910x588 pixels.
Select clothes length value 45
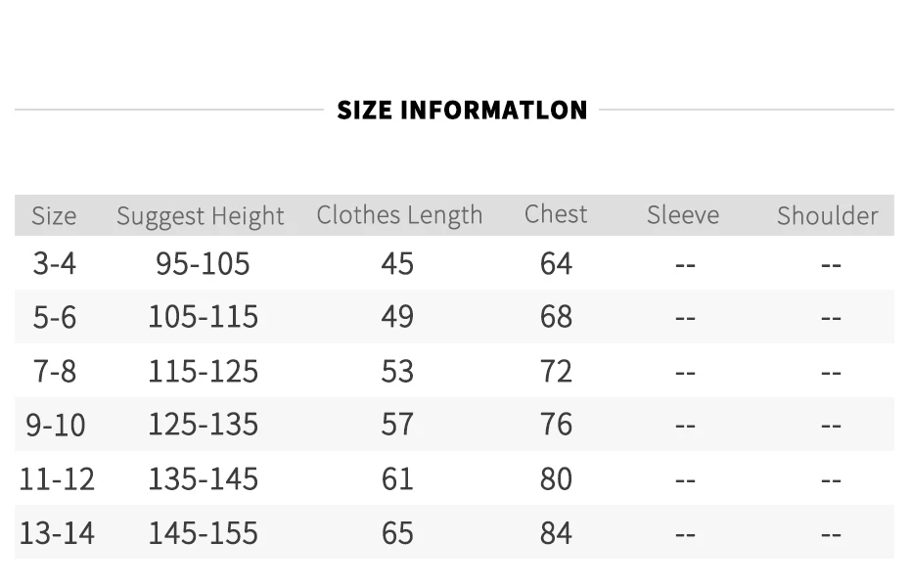[x=397, y=263]
